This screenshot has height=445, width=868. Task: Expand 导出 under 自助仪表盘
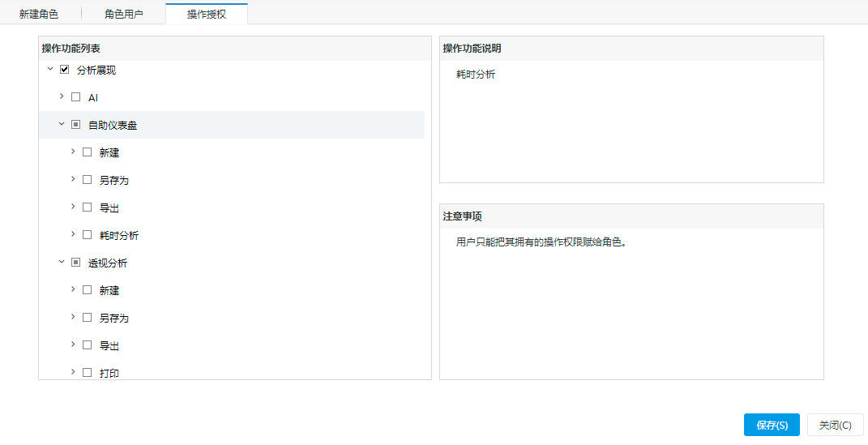tap(72, 207)
